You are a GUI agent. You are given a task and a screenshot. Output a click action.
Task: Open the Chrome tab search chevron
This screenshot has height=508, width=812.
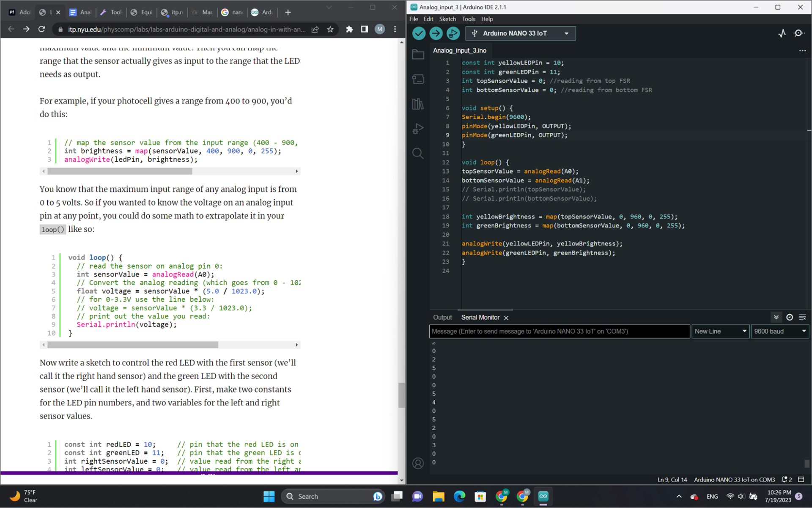[329, 8]
